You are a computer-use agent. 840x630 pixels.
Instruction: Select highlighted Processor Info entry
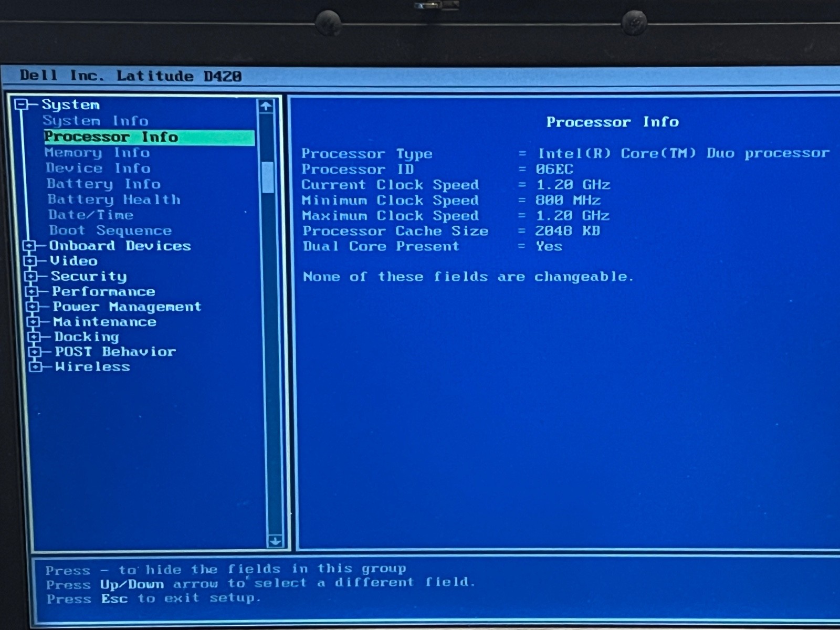point(149,137)
